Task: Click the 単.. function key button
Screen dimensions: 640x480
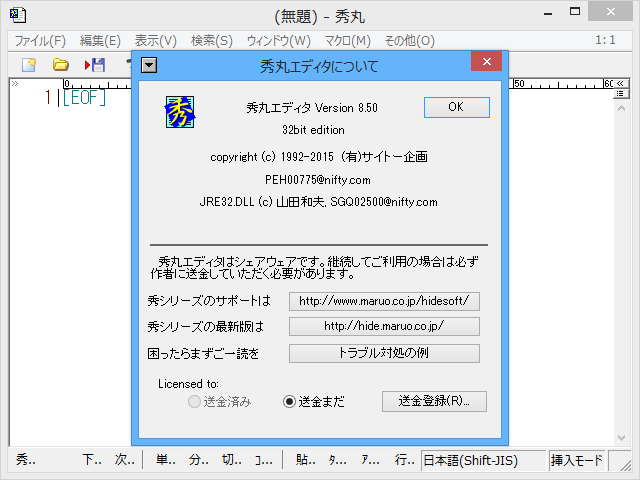Action: pos(166,460)
